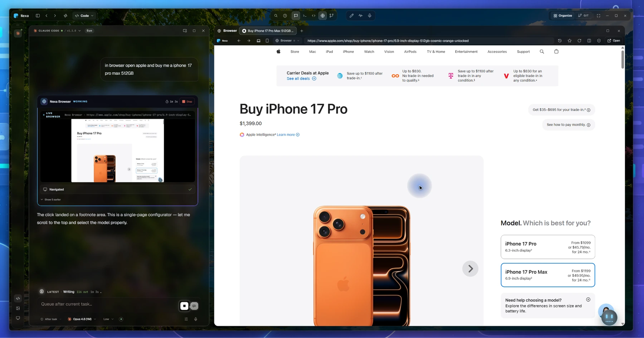644x338 pixels.
Task: Click the gray chat bubble button beside stop
Action: tap(194, 306)
